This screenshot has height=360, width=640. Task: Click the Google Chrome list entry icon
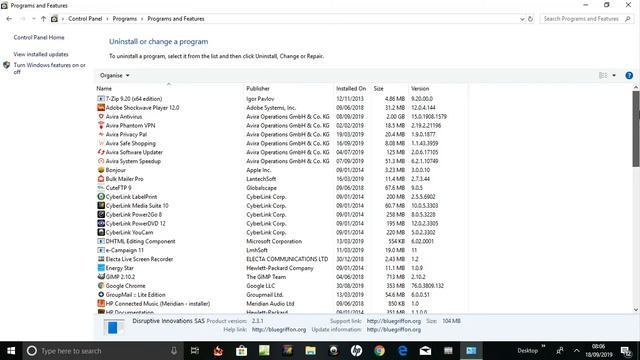[x=101, y=286]
